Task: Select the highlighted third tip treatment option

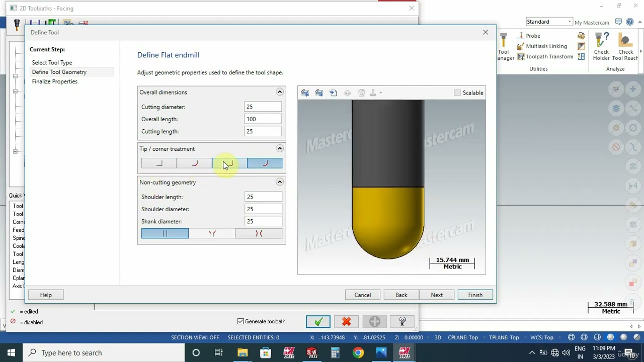Action: pyautogui.click(x=229, y=163)
